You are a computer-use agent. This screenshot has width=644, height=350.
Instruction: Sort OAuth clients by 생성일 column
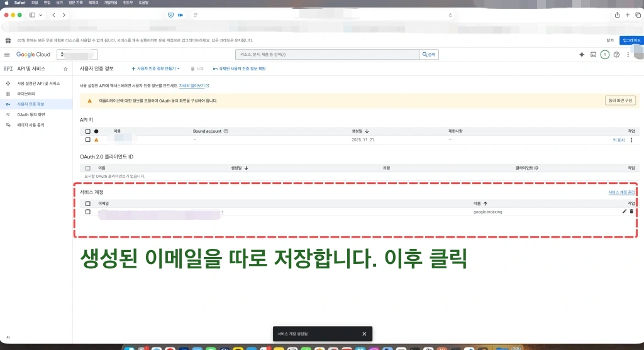[240, 168]
